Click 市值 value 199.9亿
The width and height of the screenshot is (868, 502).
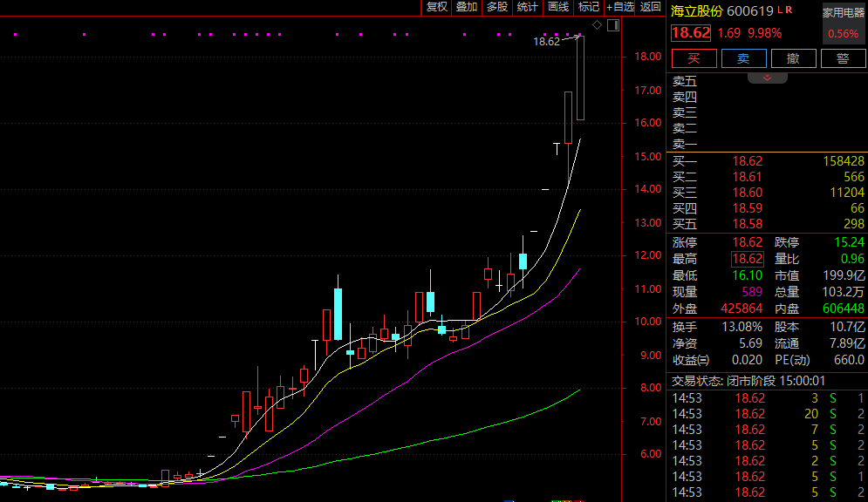tap(844, 275)
